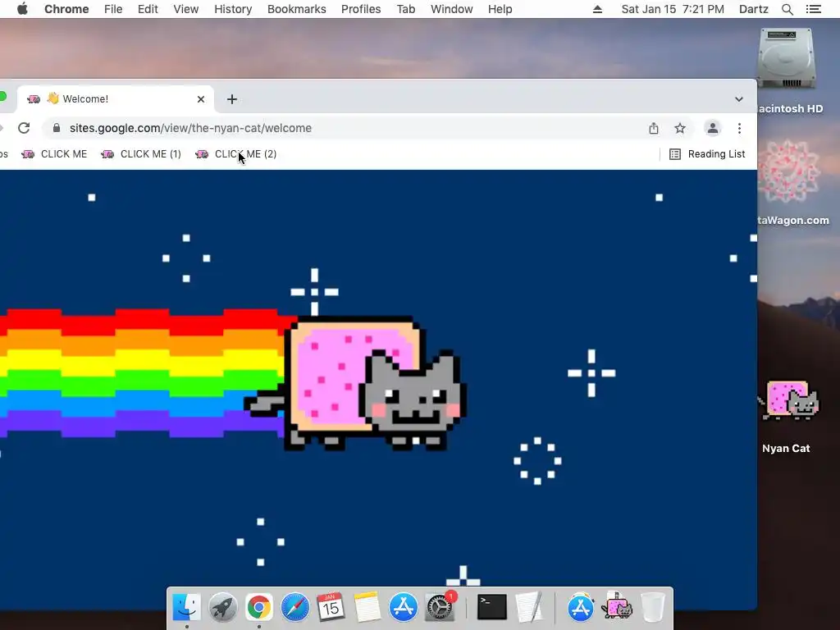Open the CLICK ME bookmark

pos(54,154)
